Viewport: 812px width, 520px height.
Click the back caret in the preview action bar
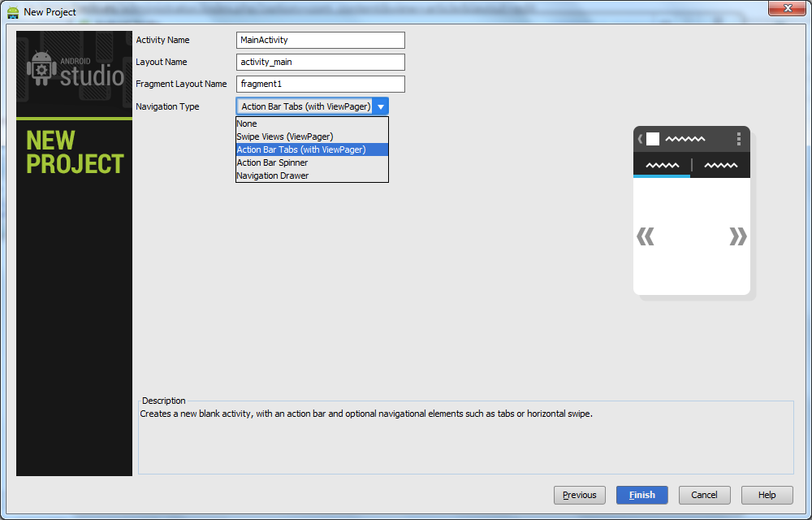point(640,139)
